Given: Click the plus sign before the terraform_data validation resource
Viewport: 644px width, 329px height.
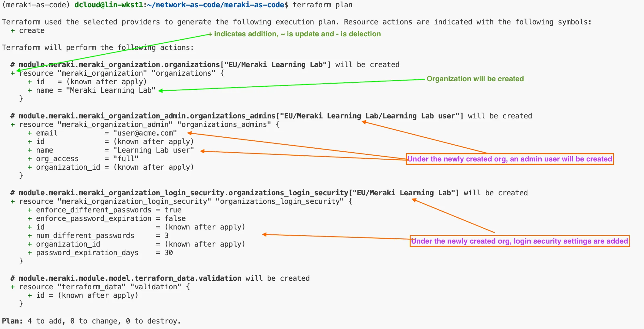Looking at the screenshot, I should 13,287.
